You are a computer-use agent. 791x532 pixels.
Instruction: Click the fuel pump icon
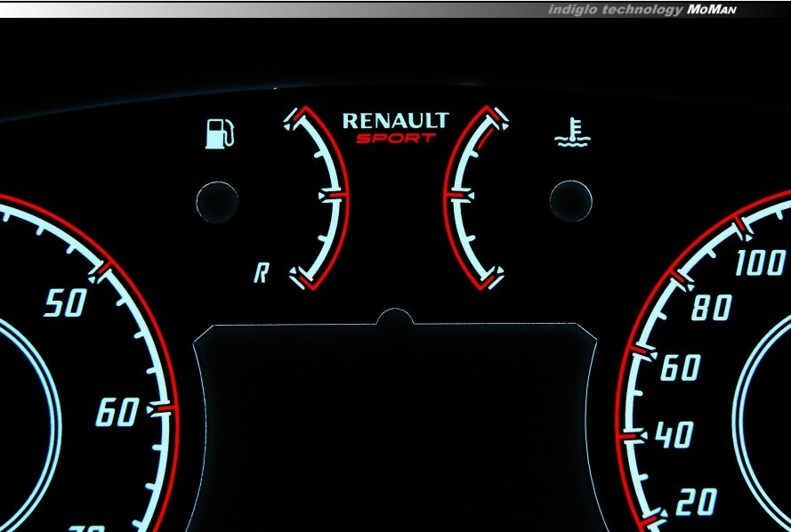point(219,131)
